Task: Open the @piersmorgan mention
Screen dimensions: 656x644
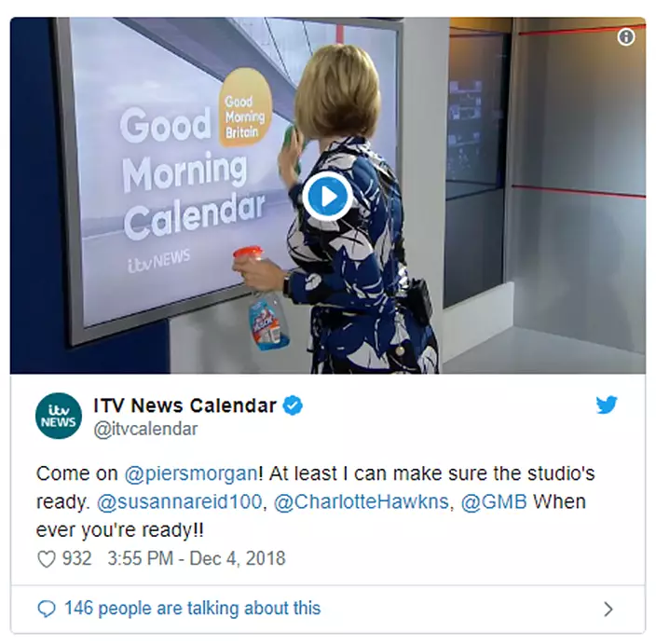Action: pos(191,473)
